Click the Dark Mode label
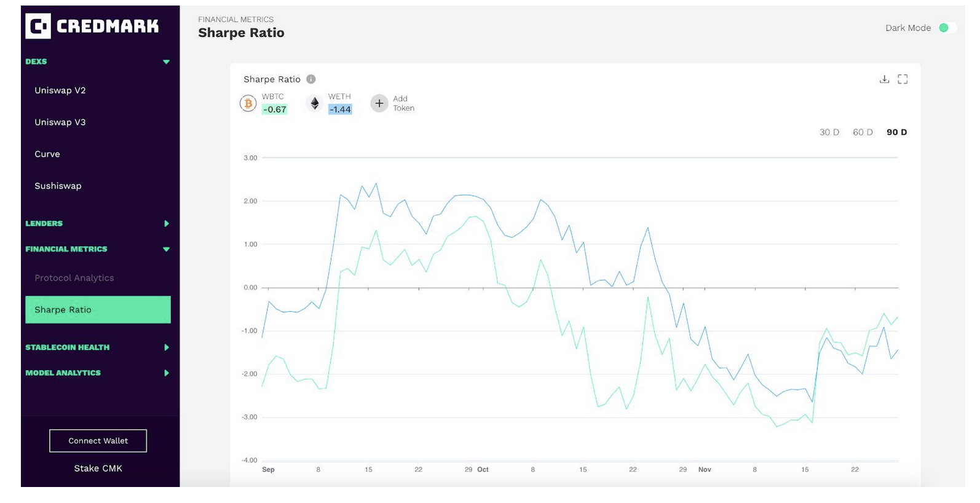Image resolution: width=980 pixels, height=503 pixels. (908, 28)
